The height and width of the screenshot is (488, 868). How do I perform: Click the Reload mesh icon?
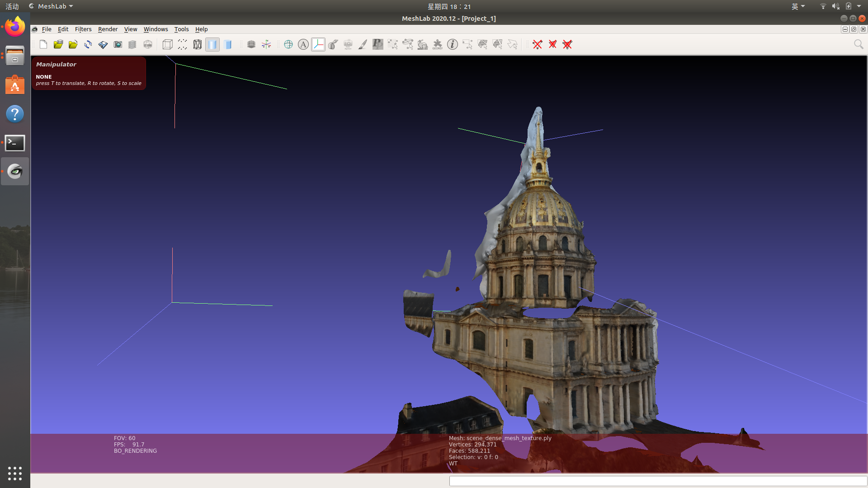(x=88, y=44)
